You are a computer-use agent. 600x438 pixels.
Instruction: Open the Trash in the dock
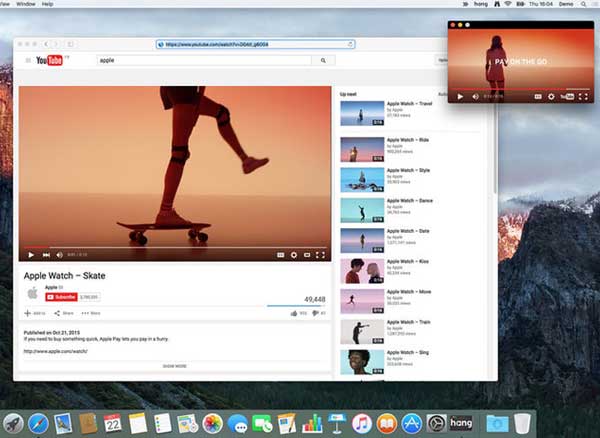[522, 423]
